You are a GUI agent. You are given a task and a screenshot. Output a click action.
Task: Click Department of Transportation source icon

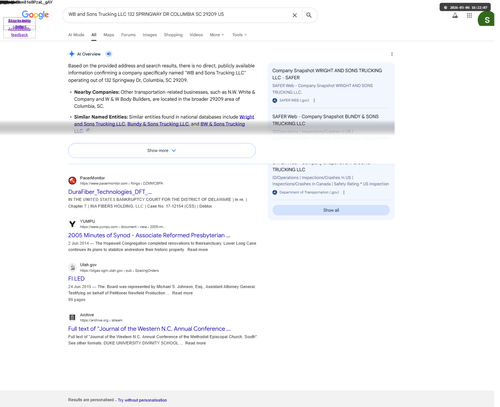click(x=275, y=192)
